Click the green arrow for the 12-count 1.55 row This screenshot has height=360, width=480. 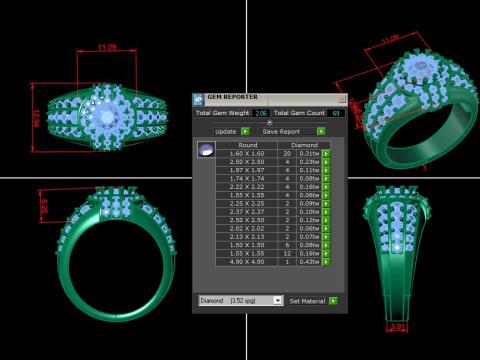(x=326, y=254)
